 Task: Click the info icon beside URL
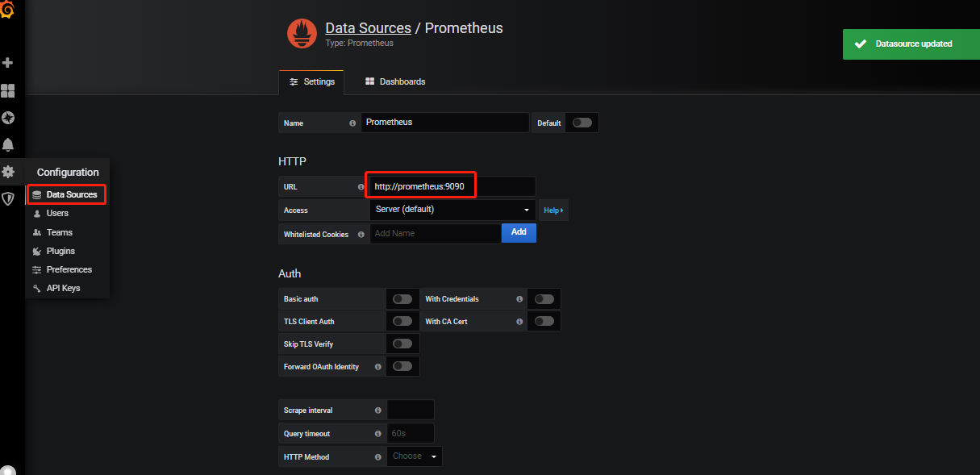click(361, 187)
